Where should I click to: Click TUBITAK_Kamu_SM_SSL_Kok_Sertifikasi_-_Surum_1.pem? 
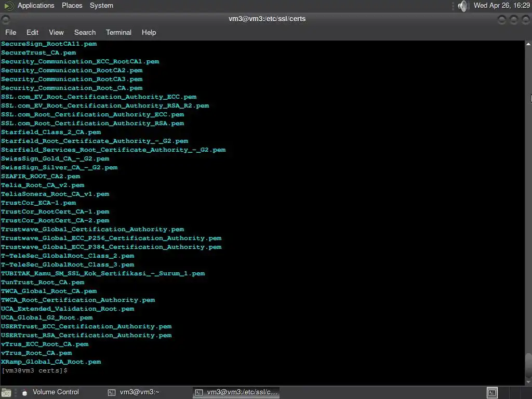103,273
